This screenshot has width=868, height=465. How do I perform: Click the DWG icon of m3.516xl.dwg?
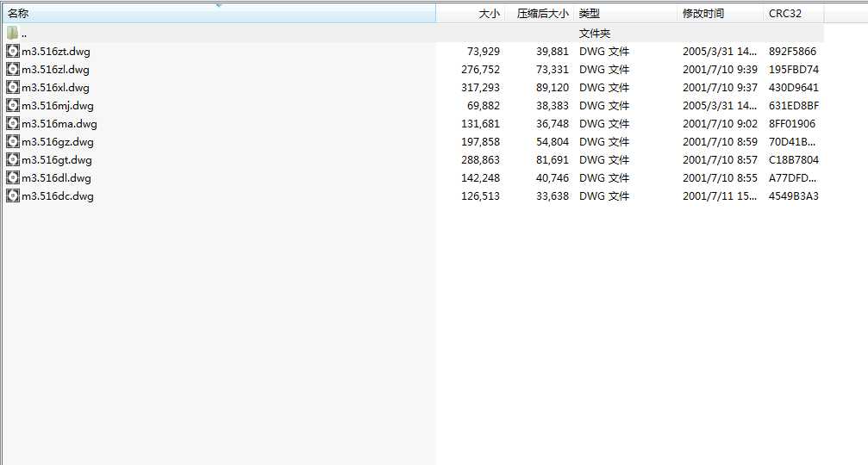point(13,87)
